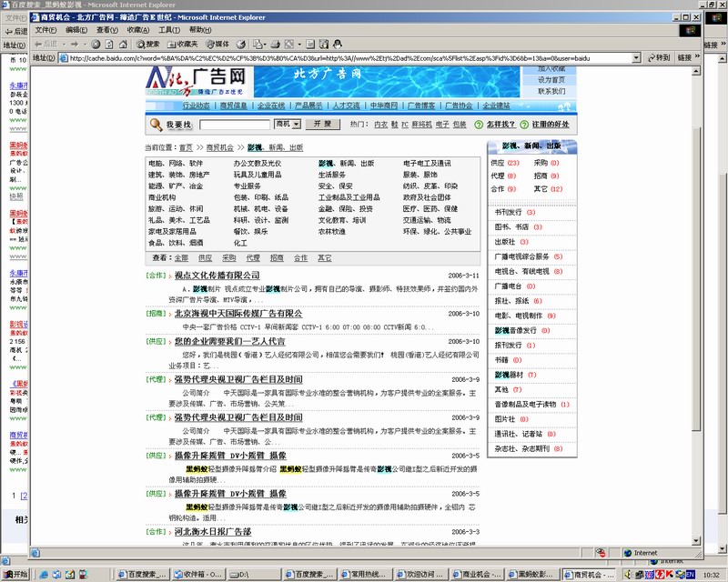The height and width of the screenshot is (582, 728).
Task: Open the 行业动态 navigation link
Action: click(196, 105)
